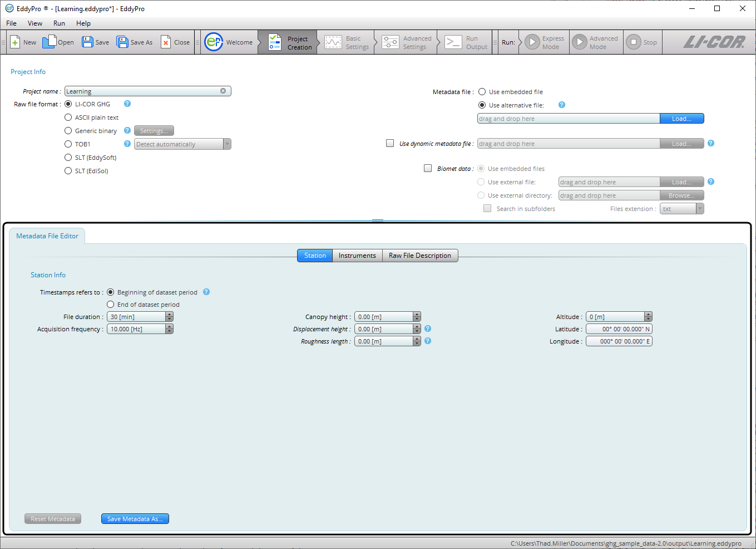Click the New project icon
The width and height of the screenshot is (756, 549).
[x=15, y=42]
